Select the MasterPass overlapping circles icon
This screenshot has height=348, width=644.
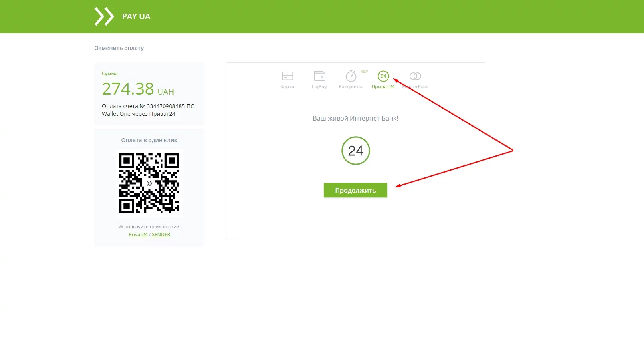415,76
